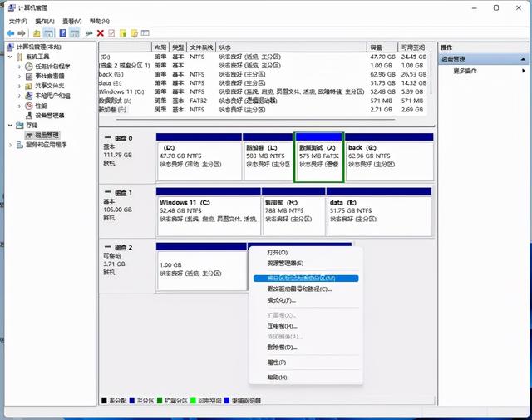Select the Windows 11 (C:) row in volume list
The height and width of the screenshot is (420, 532).
[x=263, y=92]
